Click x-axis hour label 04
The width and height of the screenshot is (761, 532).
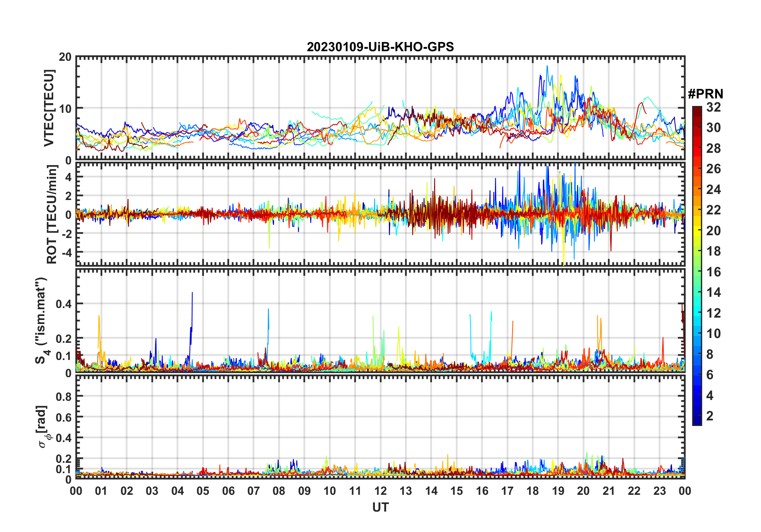(x=177, y=491)
